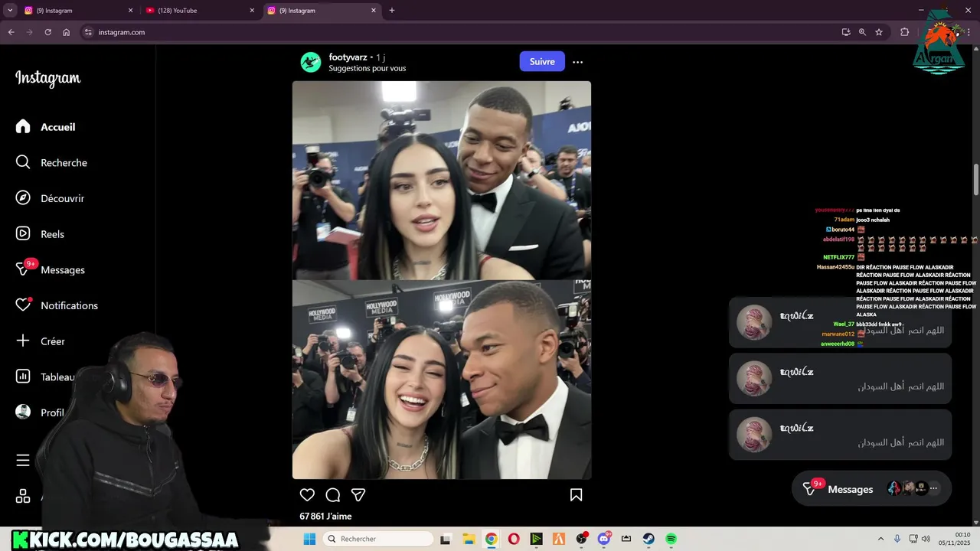Screen dimensions: 980x551
Task: Follow footyvarz with the Suivre button
Action: [x=542, y=61]
